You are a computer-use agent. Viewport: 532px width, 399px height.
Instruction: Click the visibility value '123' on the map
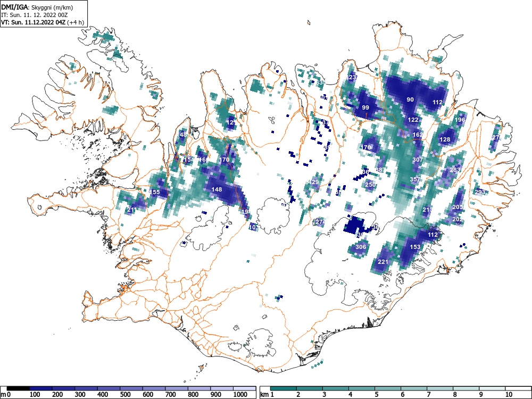click(352, 77)
